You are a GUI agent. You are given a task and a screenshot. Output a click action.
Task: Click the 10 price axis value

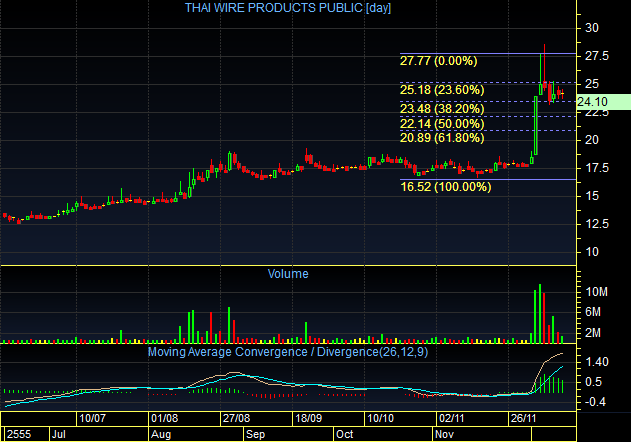[x=592, y=252]
